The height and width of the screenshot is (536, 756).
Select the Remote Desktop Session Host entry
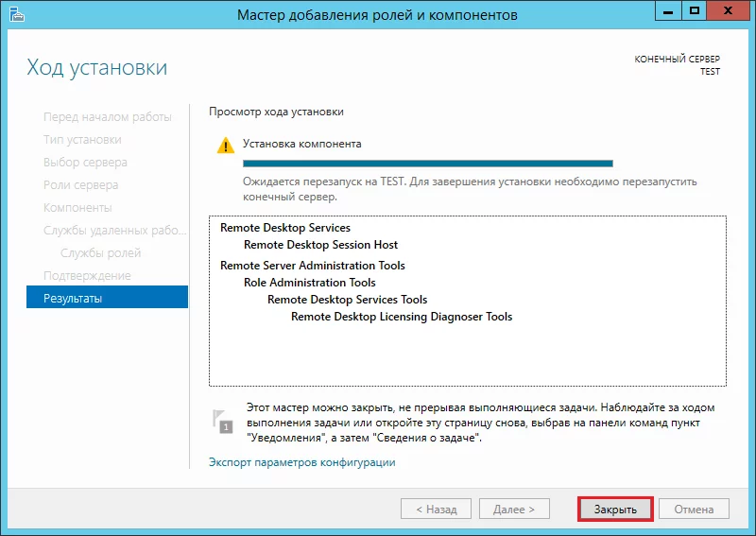click(x=320, y=245)
